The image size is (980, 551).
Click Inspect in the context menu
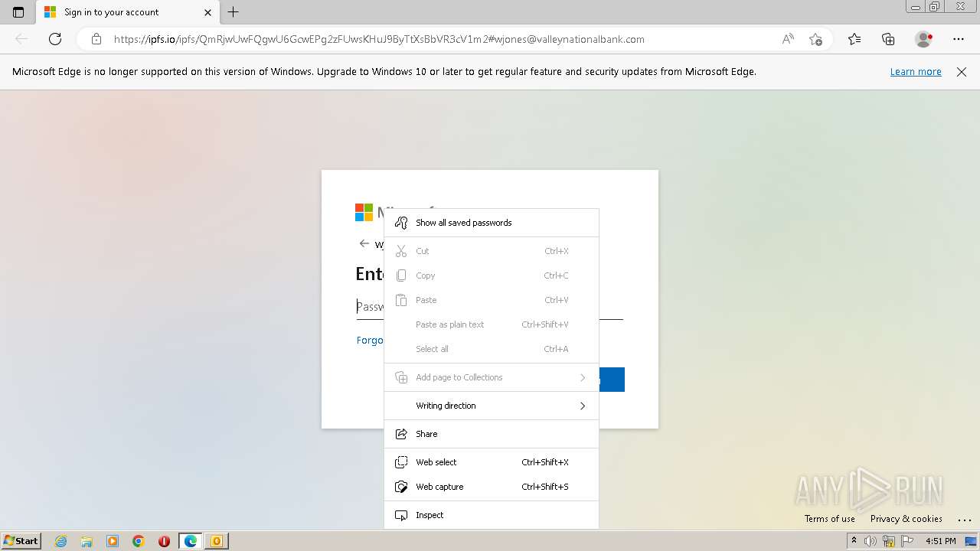(492, 515)
